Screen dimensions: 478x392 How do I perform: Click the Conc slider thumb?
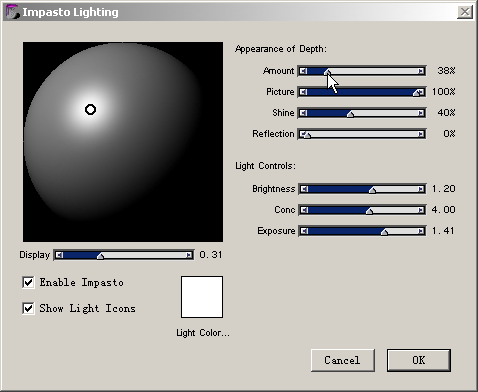(369, 211)
